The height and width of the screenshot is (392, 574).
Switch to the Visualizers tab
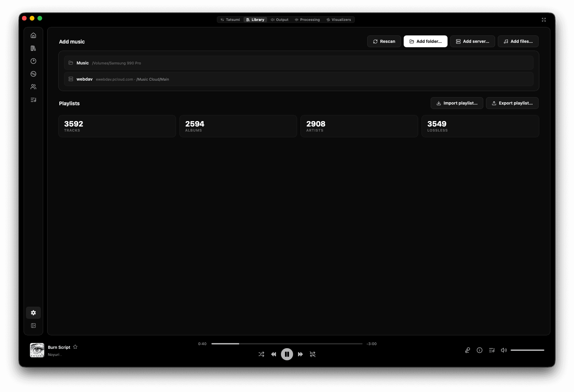point(339,20)
